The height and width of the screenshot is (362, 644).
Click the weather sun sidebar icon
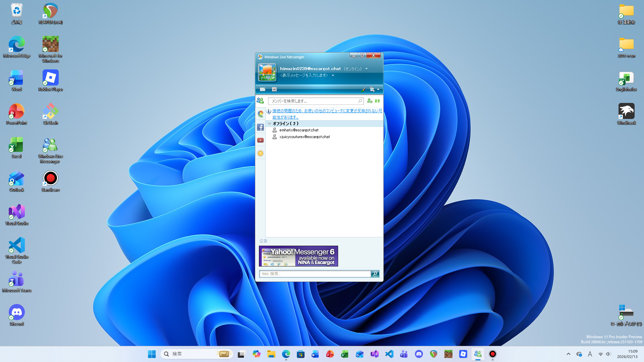point(260,154)
